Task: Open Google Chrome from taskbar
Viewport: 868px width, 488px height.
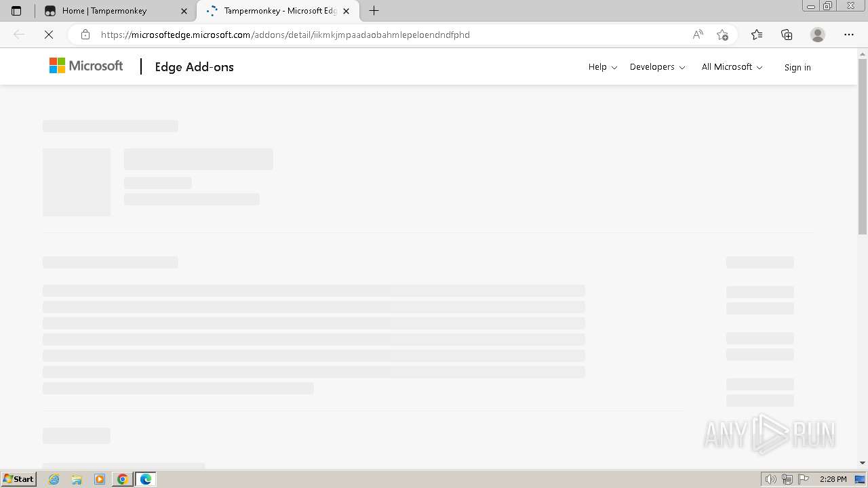Action: [x=123, y=479]
